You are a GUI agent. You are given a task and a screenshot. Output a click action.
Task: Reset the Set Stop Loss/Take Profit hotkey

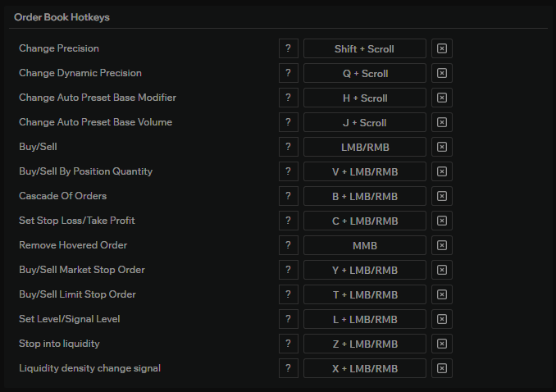[442, 221]
